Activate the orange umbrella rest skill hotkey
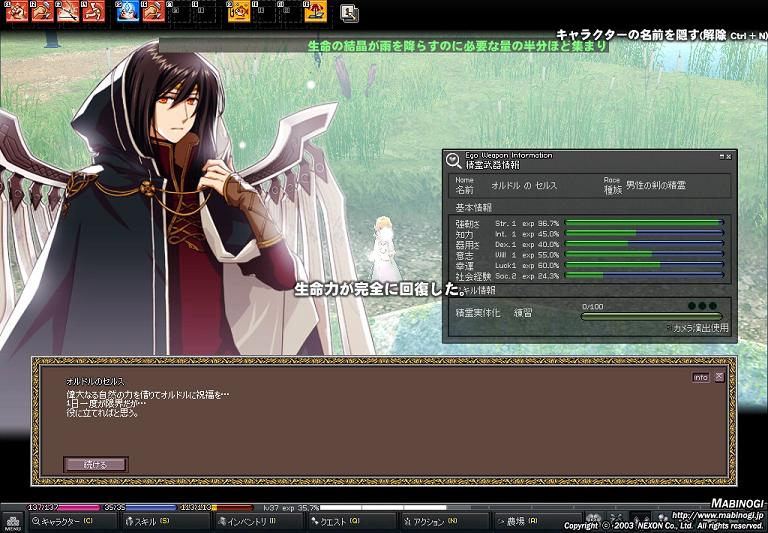The image size is (768, 533). 315,11
